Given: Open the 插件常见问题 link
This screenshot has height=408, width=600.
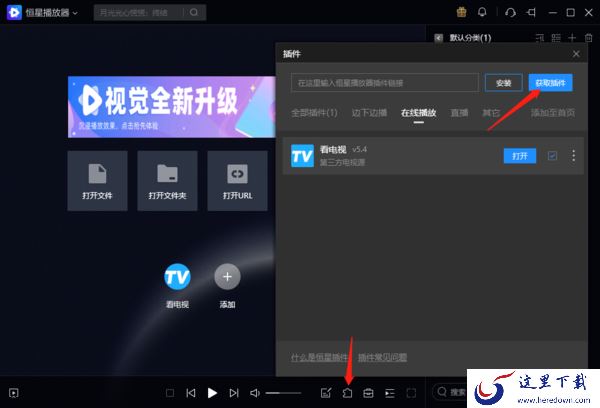Looking at the screenshot, I should (x=382, y=357).
